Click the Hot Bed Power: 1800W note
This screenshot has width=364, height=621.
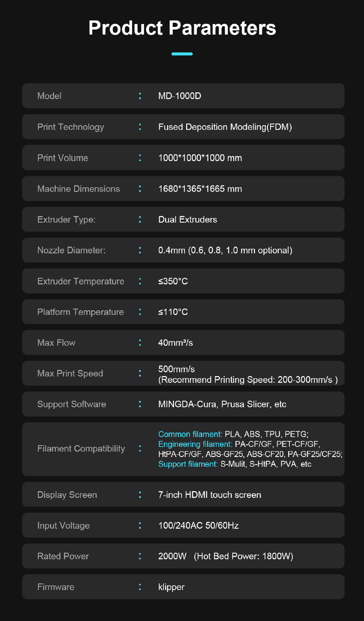click(244, 556)
